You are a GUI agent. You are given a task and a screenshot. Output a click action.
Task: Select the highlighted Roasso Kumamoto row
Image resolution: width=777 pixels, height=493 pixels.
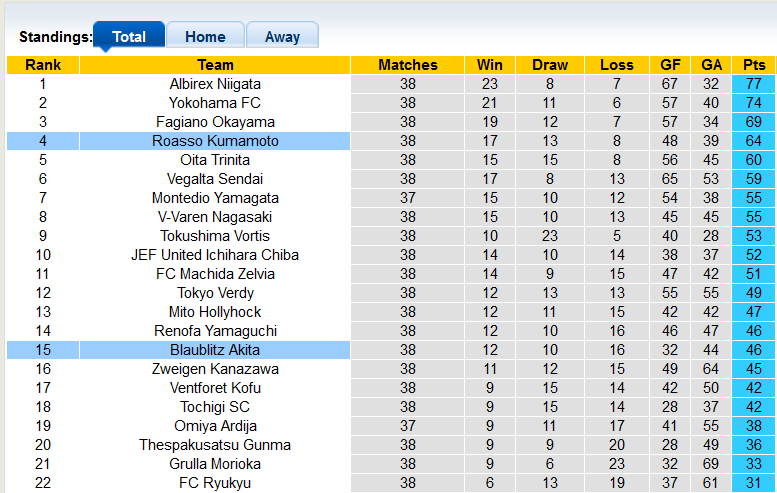pyautogui.click(x=215, y=141)
